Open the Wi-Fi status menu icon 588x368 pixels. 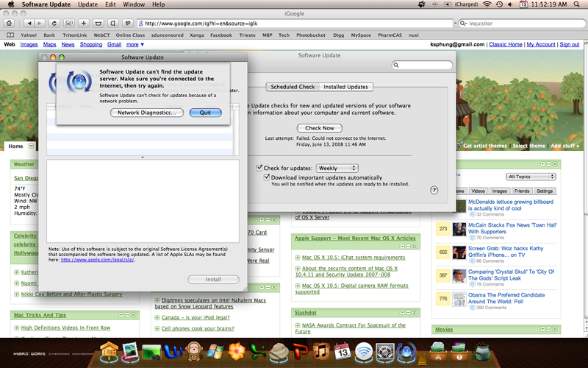coord(487,4)
